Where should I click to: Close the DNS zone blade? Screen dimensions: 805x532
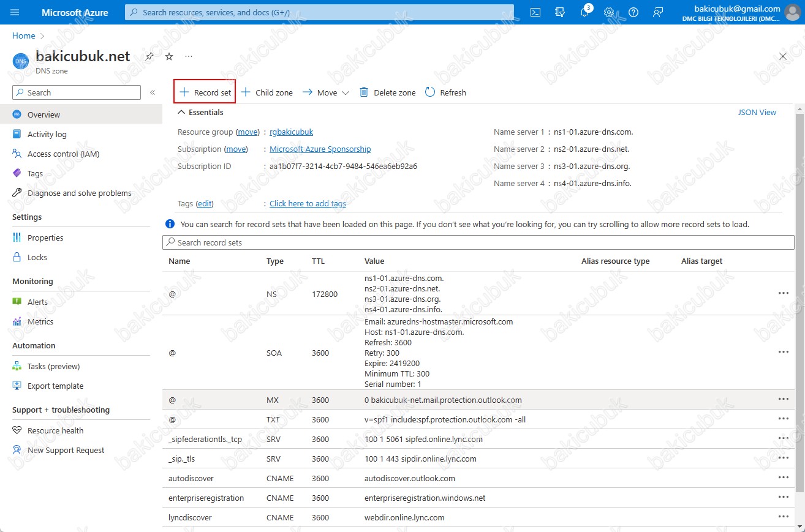[783, 56]
